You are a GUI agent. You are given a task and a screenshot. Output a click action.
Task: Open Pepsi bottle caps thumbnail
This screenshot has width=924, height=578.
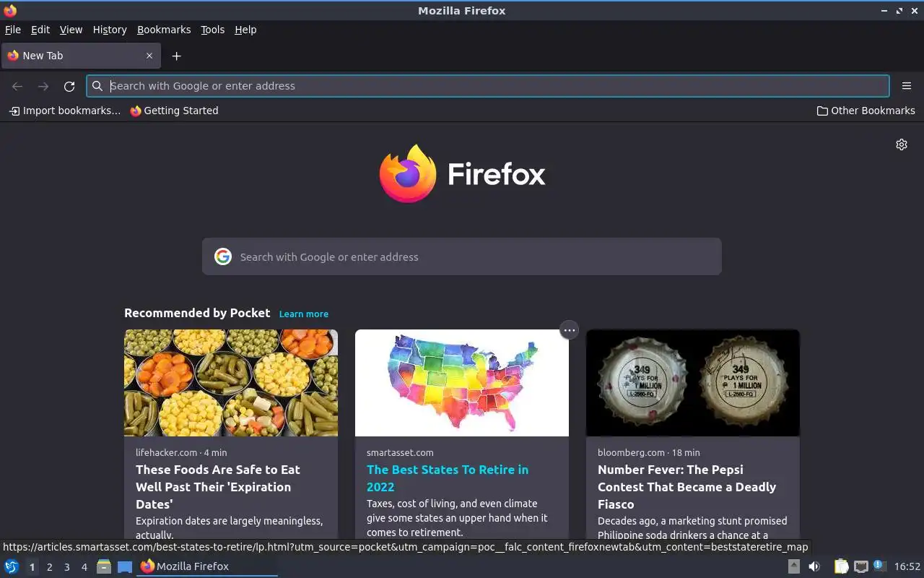click(693, 383)
